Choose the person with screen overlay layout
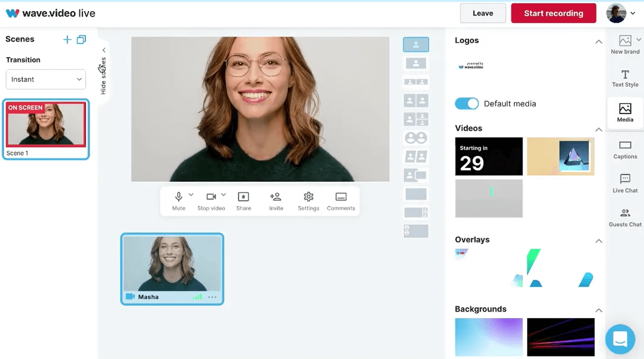The height and width of the screenshot is (359, 644). 416,175
